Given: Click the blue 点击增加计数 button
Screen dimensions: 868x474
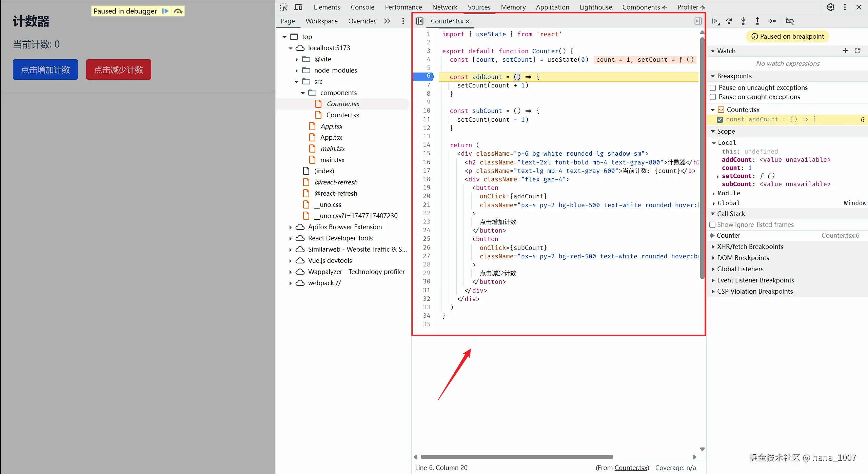Looking at the screenshot, I should pyautogui.click(x=45, y=70).
